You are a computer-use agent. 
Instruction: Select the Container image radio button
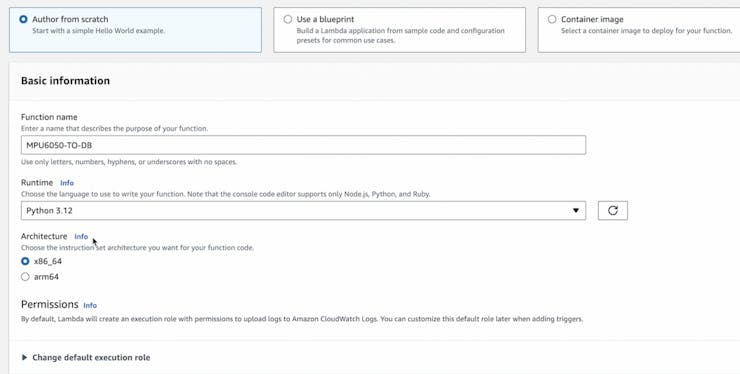point(552,19)
